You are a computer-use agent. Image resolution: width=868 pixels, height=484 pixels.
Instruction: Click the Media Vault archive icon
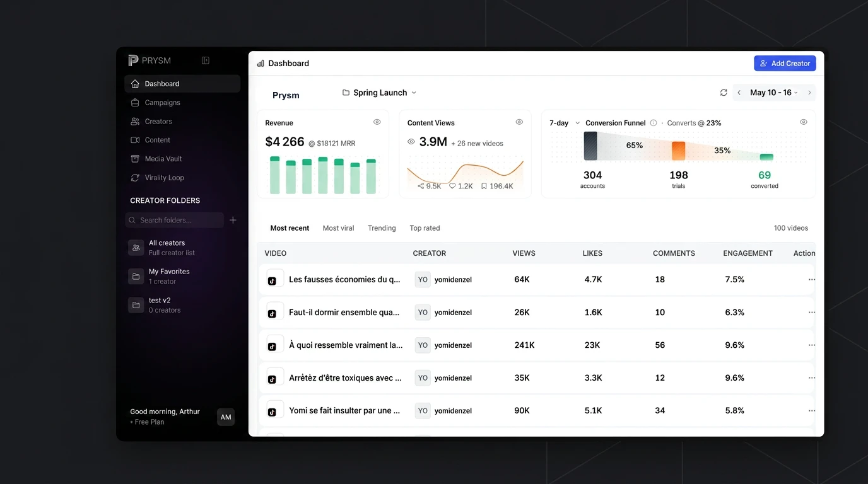pos(135,159)
